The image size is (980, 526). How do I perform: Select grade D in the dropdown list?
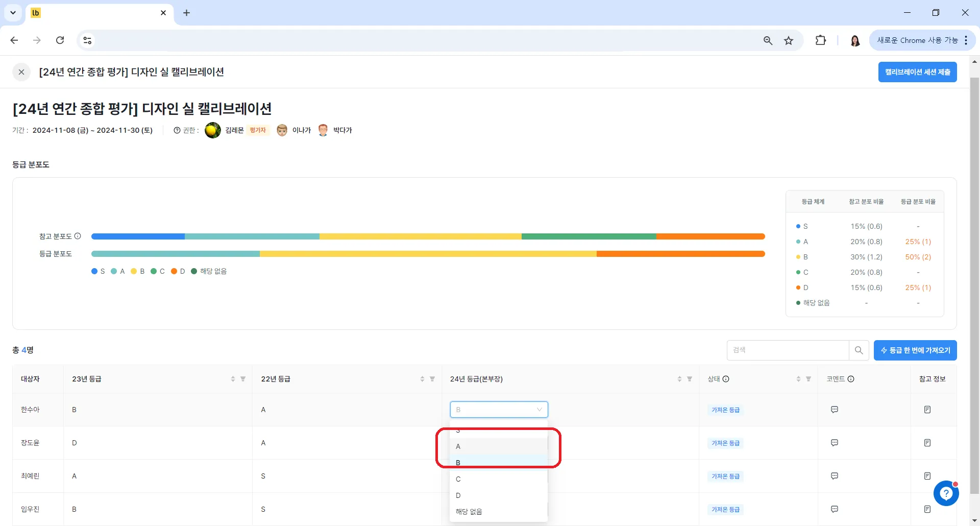(x=499, y=495)
